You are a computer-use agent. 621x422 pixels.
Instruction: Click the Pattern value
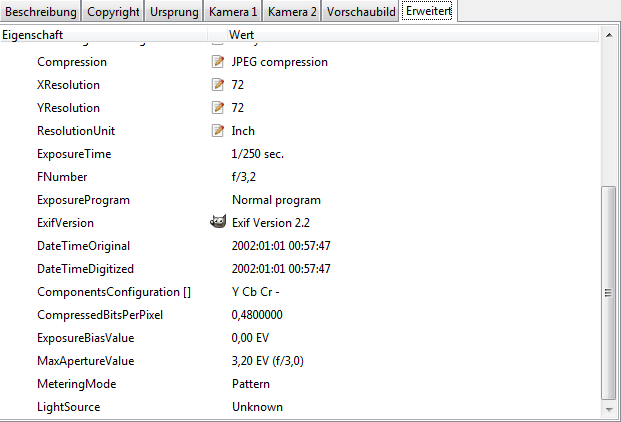coord(251,384)
